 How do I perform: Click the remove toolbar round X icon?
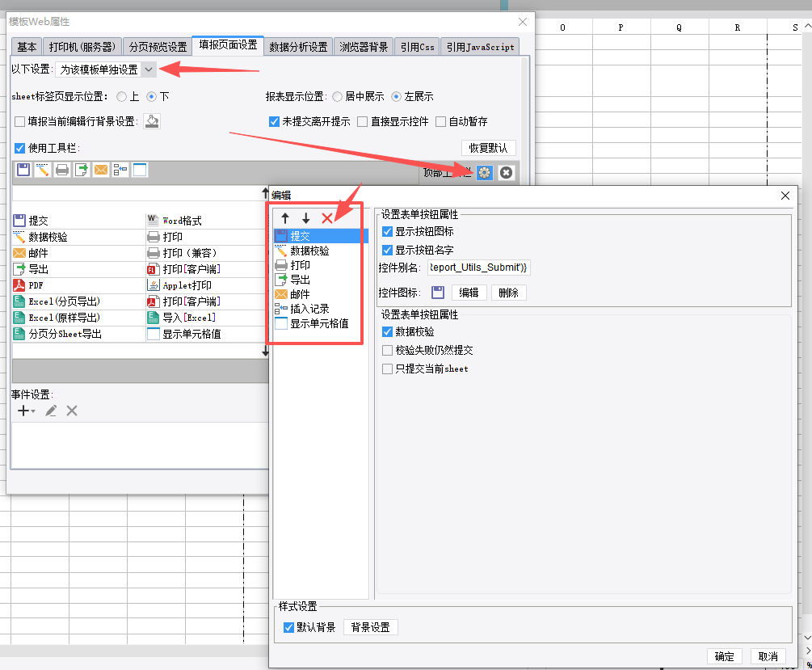click(x=507, y=173)
